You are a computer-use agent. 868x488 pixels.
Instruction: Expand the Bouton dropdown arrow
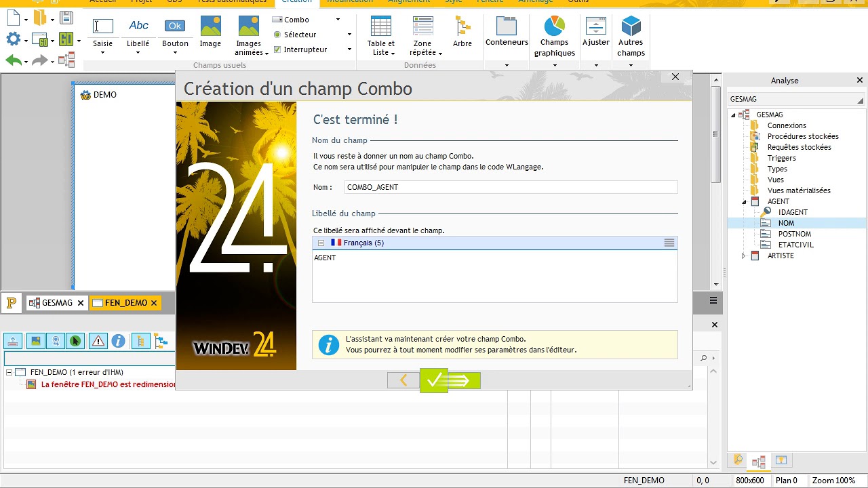click(x=175, y=53)
